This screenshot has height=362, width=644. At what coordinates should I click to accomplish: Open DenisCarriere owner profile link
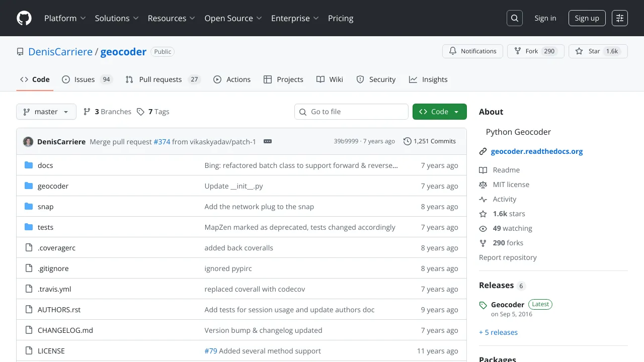(60, 52)
